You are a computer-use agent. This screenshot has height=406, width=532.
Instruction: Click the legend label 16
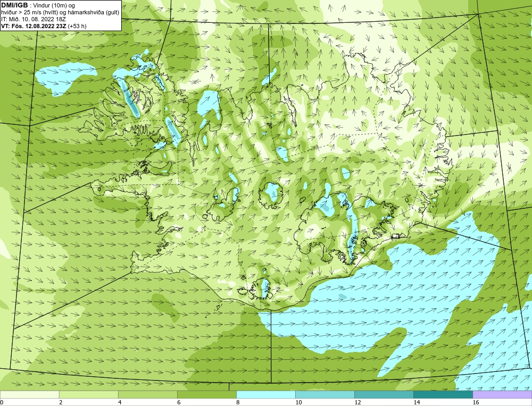tap(476, 402)
